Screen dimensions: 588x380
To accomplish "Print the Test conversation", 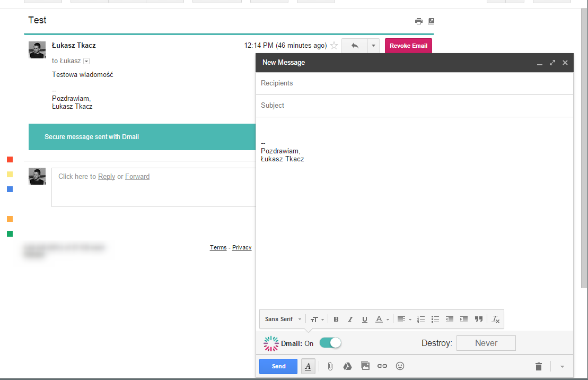I will pos(419,21).
